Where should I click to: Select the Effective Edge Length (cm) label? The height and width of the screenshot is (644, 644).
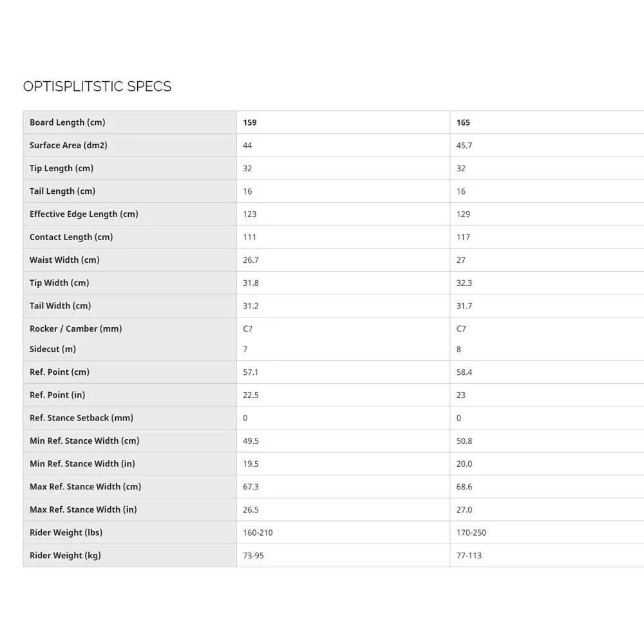click(84, 214)
